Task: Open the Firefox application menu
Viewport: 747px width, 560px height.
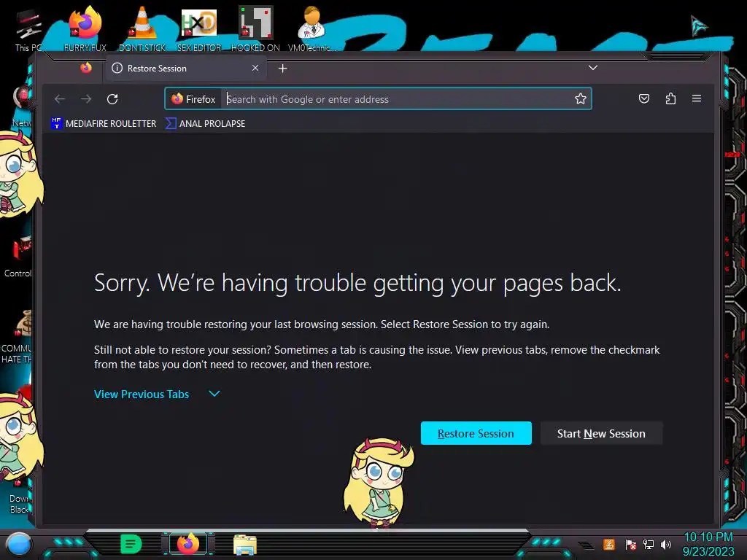Action: coord(697,98)
